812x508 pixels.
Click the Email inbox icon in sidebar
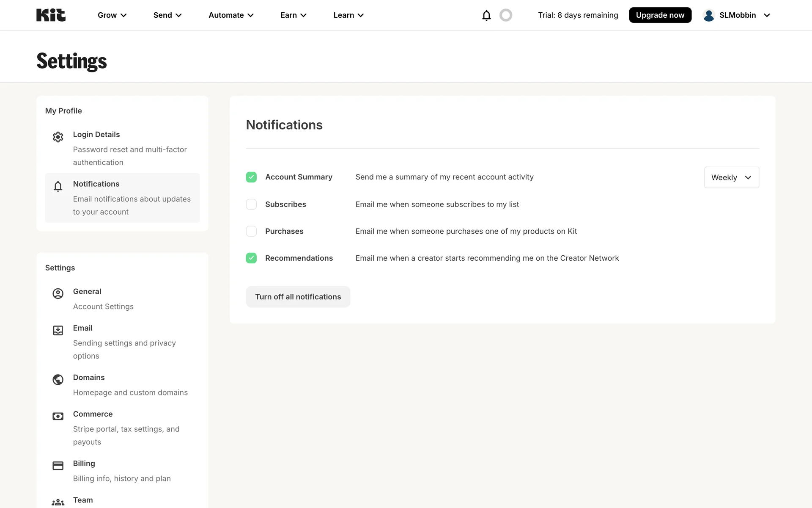58,330
